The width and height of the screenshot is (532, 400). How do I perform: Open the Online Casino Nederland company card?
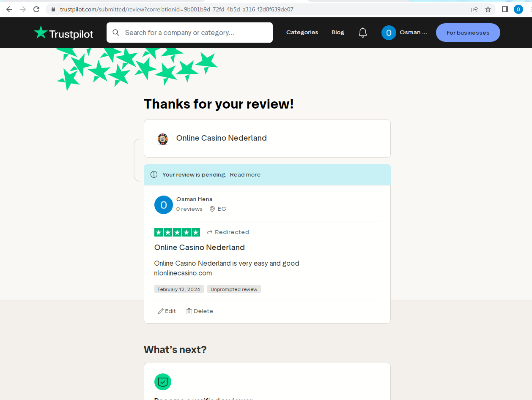[267, 139]
